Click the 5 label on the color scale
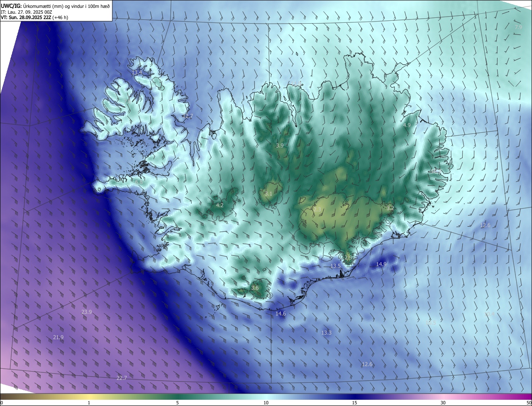 [177, 403]
